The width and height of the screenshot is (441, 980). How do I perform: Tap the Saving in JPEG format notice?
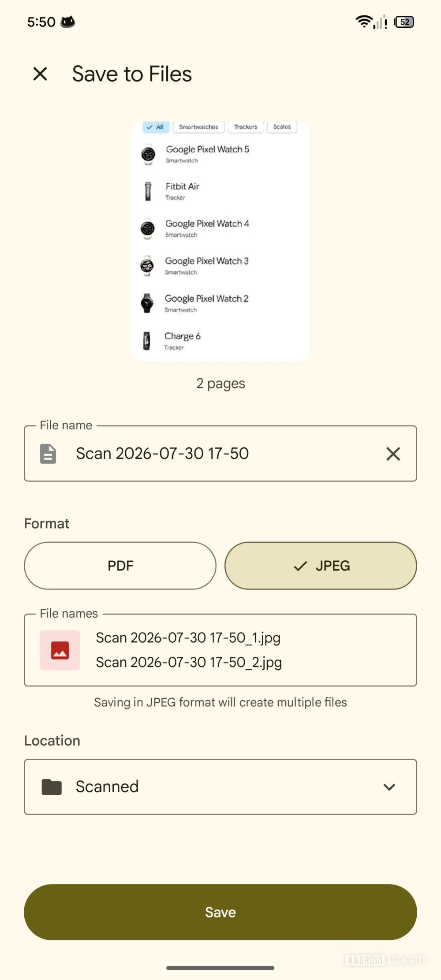[220, 702]
